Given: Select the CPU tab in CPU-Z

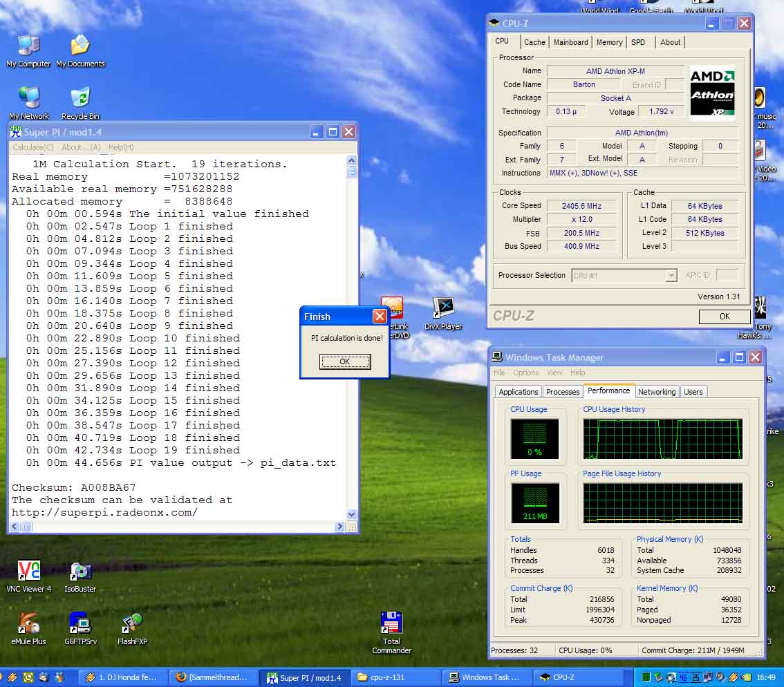Looking at the screenshot, I should tap(502, 41).
